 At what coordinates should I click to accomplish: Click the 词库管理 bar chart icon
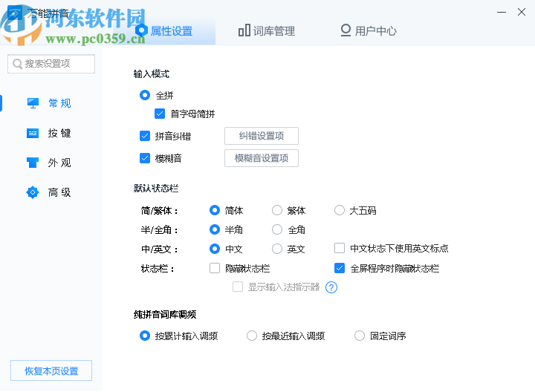pos(244,30)
